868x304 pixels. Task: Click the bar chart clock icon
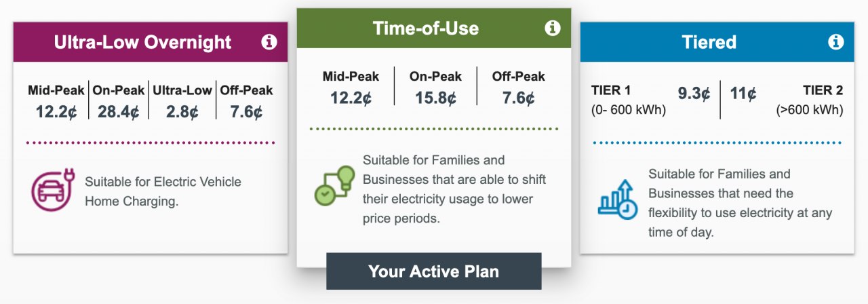[618, 200]
